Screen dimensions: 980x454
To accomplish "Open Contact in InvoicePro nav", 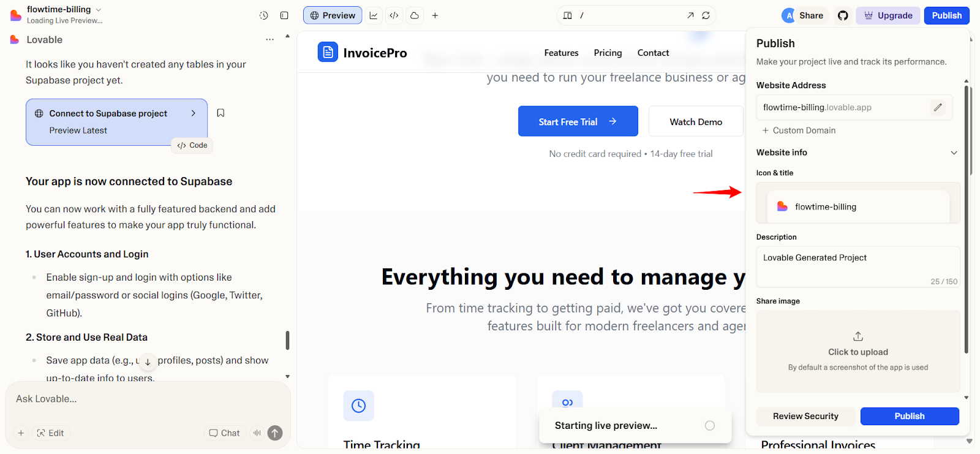I will (653, 53).
